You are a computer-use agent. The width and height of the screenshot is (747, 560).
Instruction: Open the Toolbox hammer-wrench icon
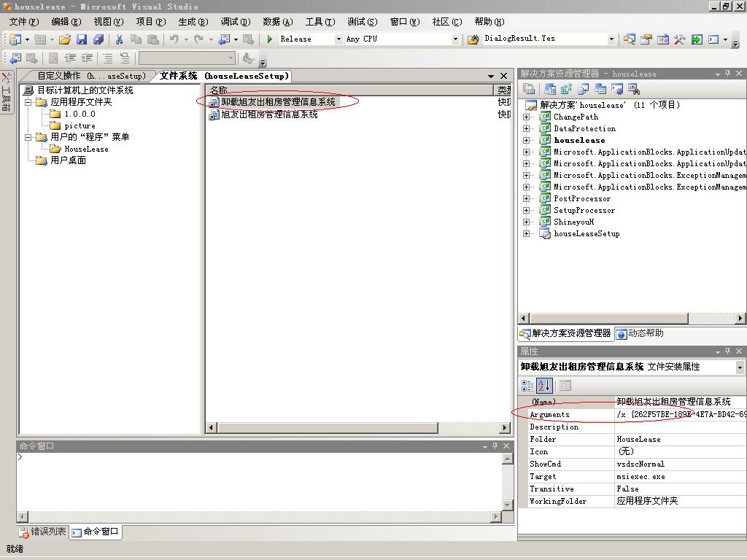tap(679, 39)
